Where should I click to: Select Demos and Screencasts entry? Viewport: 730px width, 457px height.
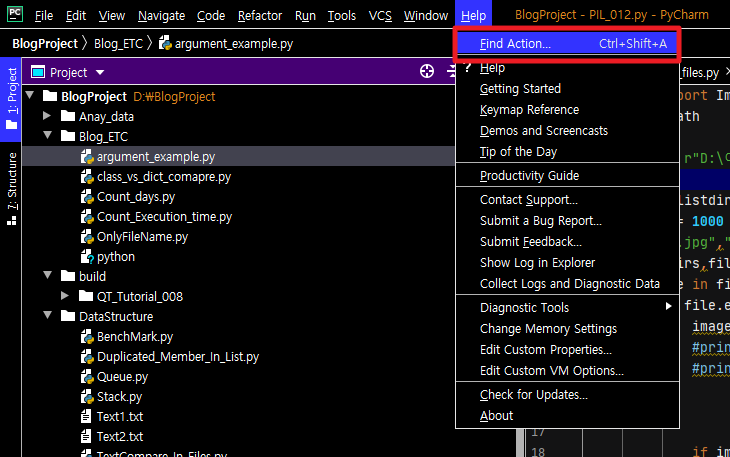click(568, 131)
